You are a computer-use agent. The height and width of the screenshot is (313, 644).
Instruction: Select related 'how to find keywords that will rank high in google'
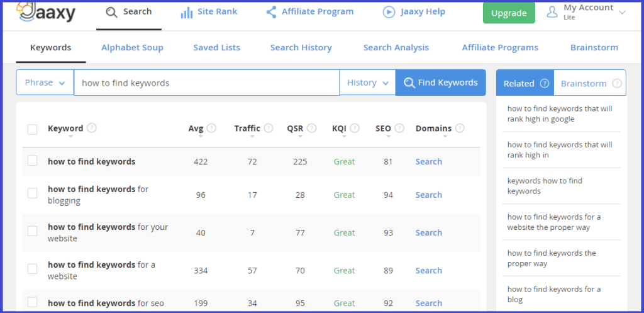pos(560,114)
